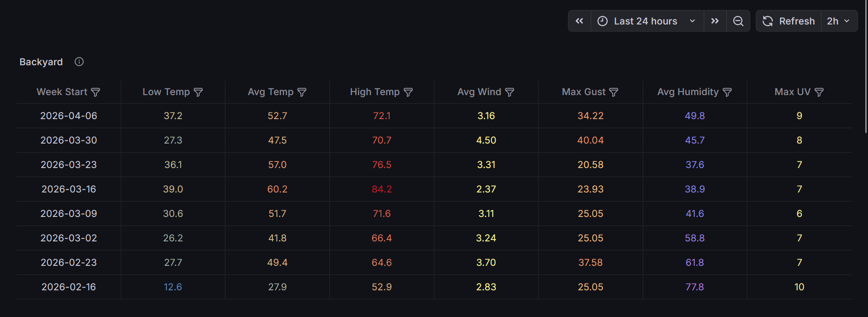The width and height of the screenshot is (868, 317).
Task: Select the 2026-03-16 week start cell
Action: coord(69,189)
